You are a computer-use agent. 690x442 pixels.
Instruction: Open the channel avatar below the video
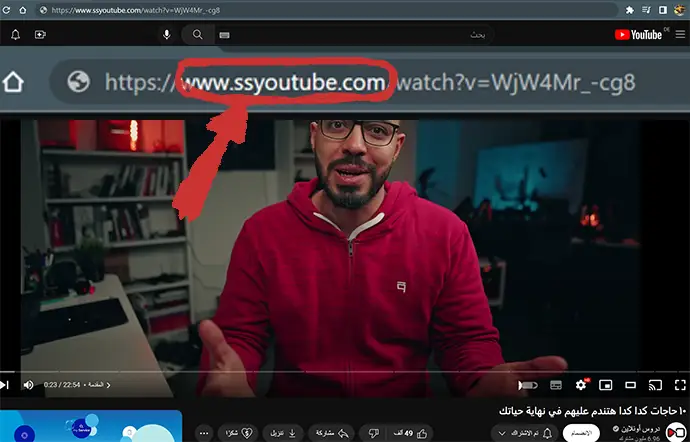tap(676, 432)
